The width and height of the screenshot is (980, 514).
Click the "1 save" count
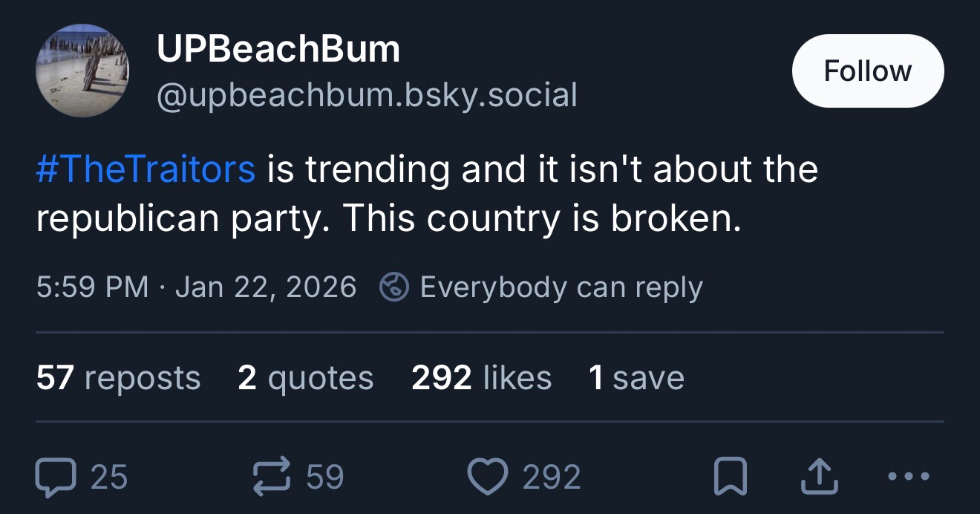[636, 378]
